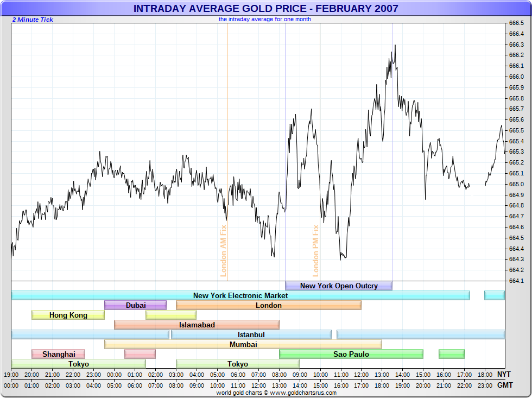Click the purple Dubai session bar
532x398 pixels.
click(x=135, y=305)
